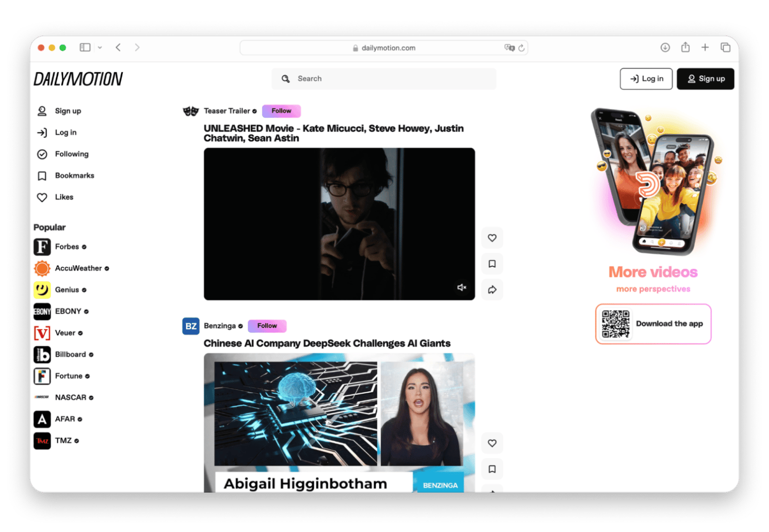Bookmark the Chinese AI Company DeepSeek video
769x532 pixels.
coord(492,469)
